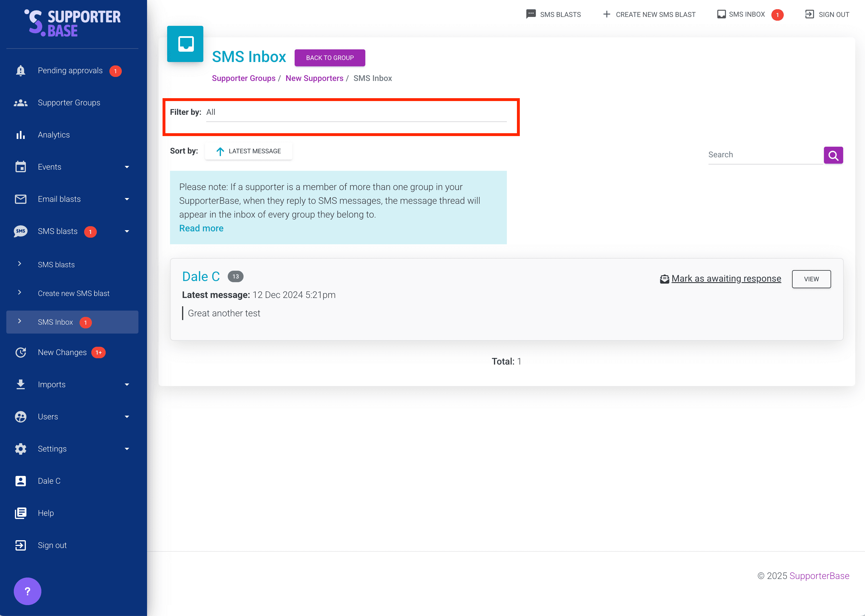Click the SupporterBase logo
865x616 pixels.
coord(72,23)
